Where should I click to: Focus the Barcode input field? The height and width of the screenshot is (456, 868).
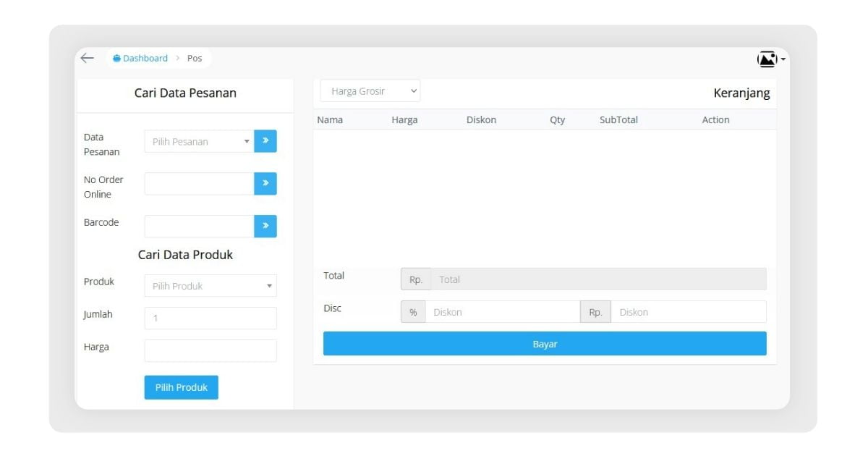[x=199, y=226]
